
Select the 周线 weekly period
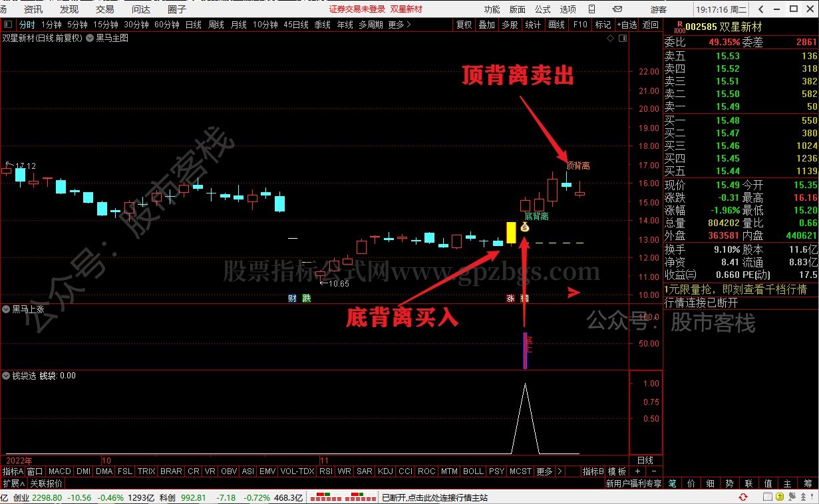[216, 25]
